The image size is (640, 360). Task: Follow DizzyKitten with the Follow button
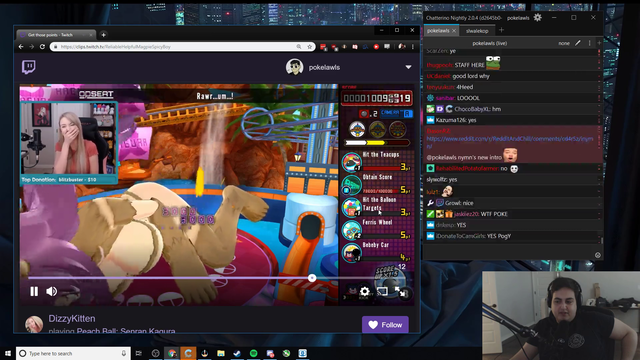385,325
